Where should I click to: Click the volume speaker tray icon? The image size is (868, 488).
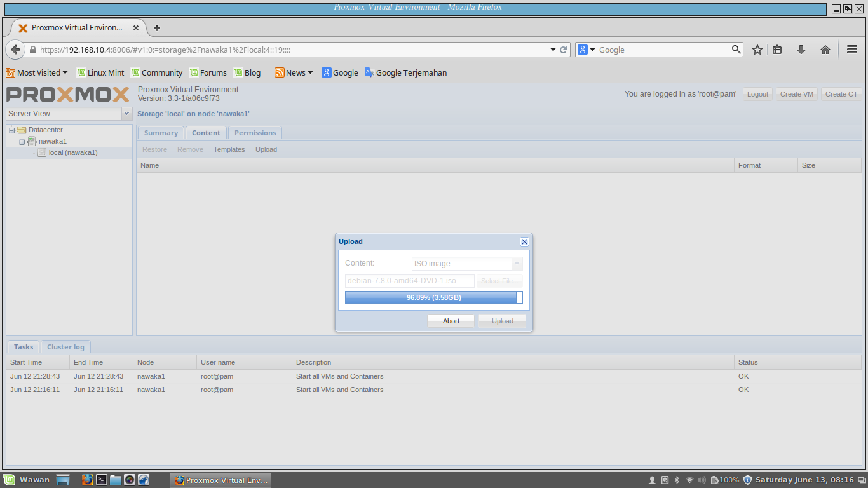(x=702, y=480)
